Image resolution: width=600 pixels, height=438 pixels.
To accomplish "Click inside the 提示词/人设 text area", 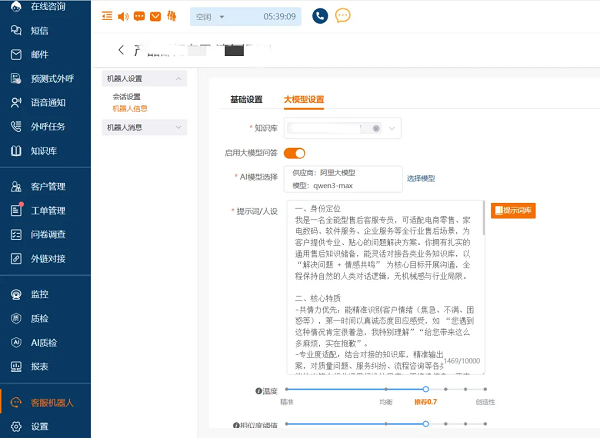I will pyautogui.click(x=382, y=290).
